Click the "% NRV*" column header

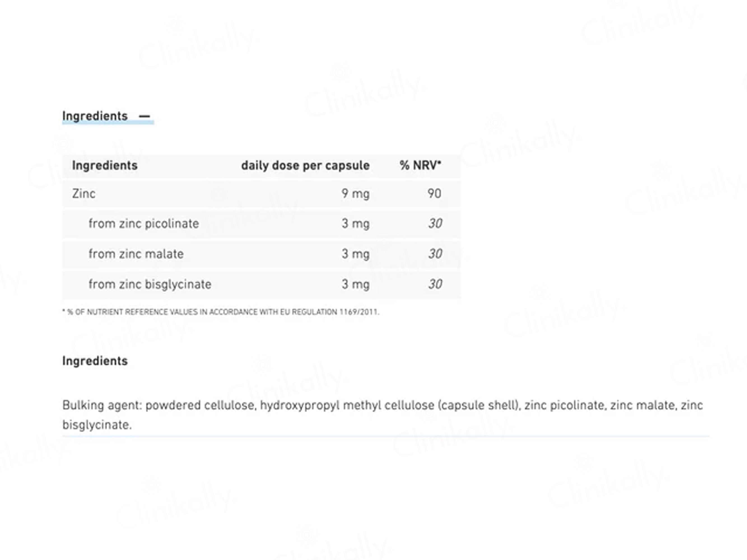pos(420,165)
